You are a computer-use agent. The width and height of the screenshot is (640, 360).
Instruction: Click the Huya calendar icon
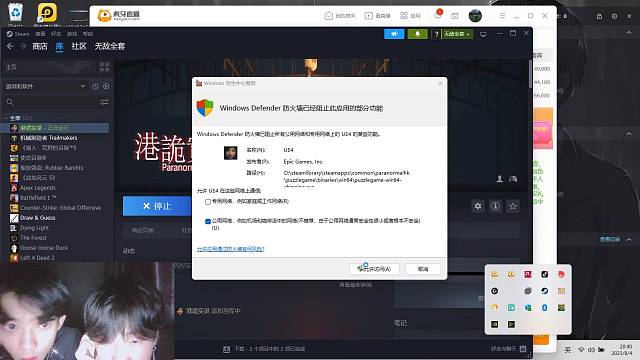pyautogui.click(x=455, y=16)
